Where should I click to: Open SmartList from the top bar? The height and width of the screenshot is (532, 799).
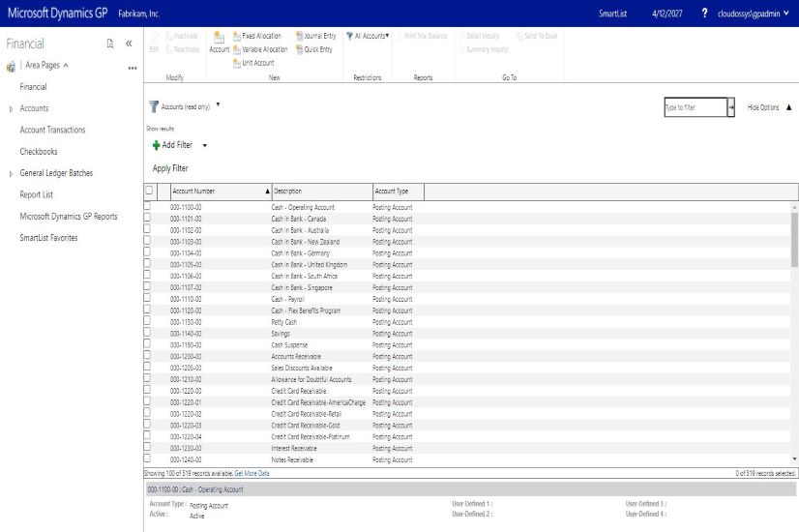[612, 14]
